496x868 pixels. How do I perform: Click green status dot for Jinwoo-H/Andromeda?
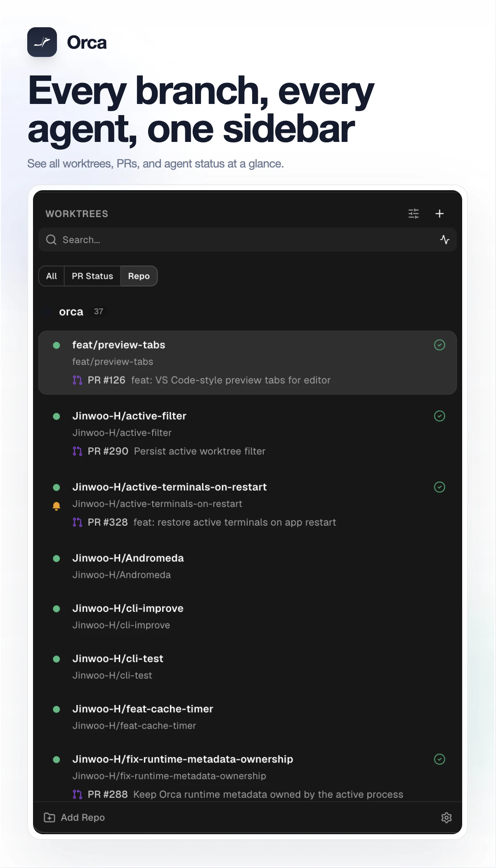(57, 558)
